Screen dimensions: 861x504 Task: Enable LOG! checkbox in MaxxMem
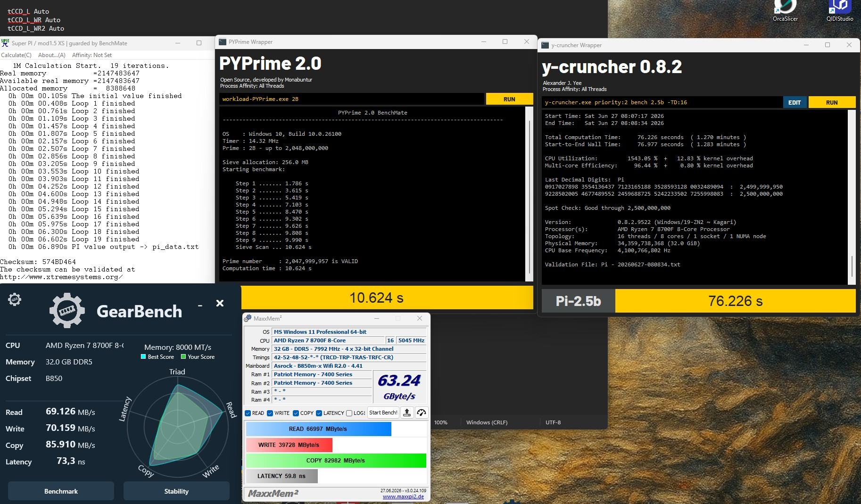(x=349, y=413)
